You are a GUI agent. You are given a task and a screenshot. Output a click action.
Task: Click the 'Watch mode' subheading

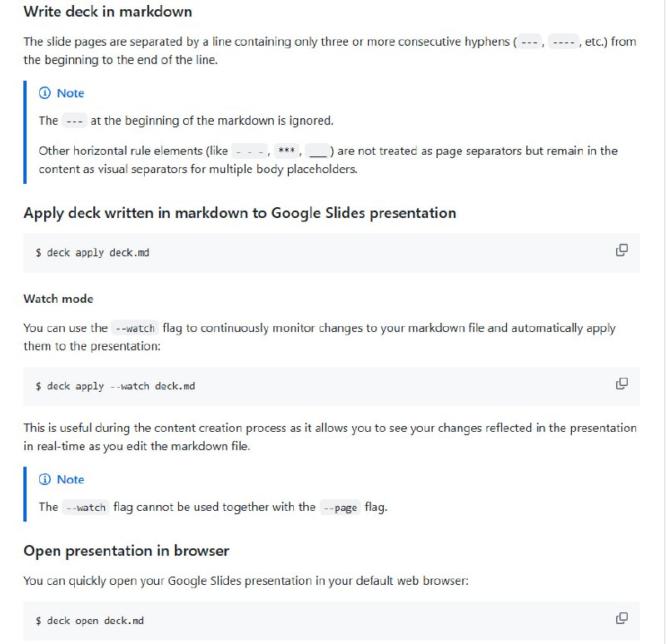pyautogui.click(x=58, y=299)
